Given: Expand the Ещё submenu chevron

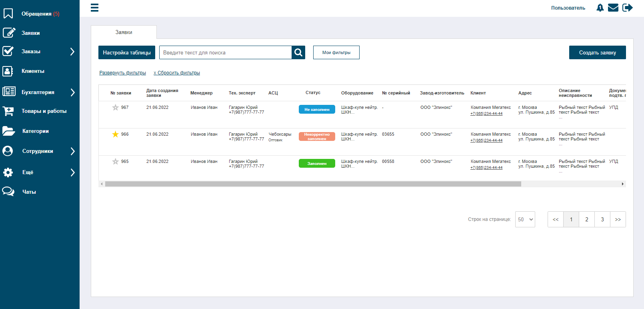Looking at the screenshot, I should click(72, 173).
